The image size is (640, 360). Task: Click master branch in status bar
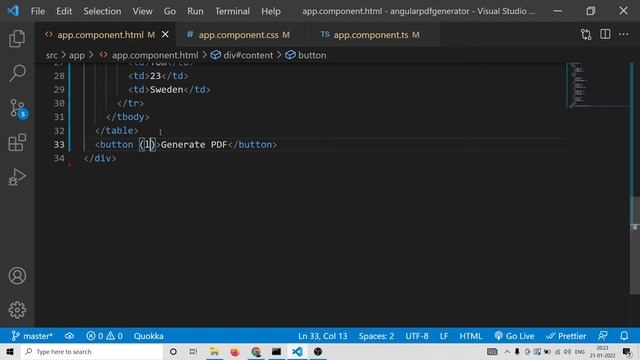tap(32, 336)
